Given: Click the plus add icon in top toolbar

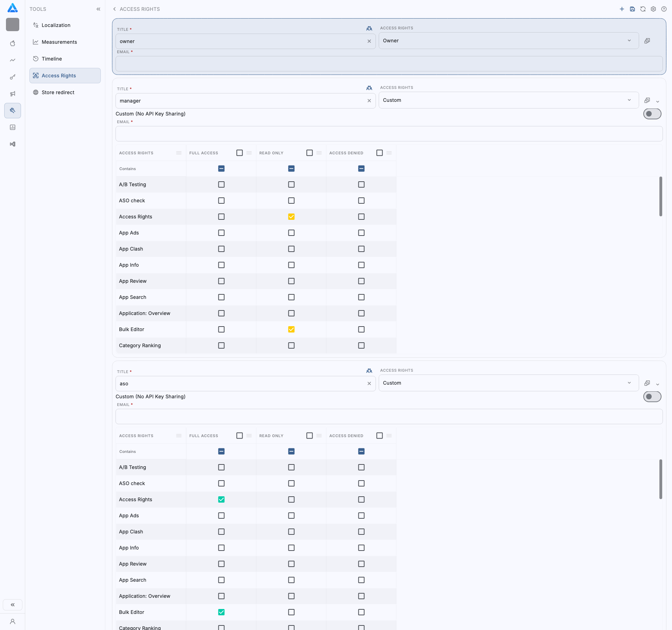Looking at the screenshot, I should click(622, 9).
